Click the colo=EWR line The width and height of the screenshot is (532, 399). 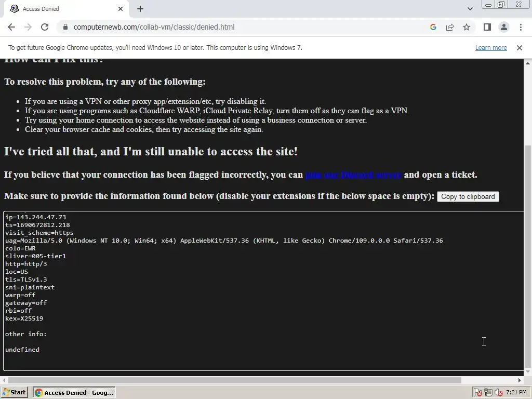(x=20, y=248)
